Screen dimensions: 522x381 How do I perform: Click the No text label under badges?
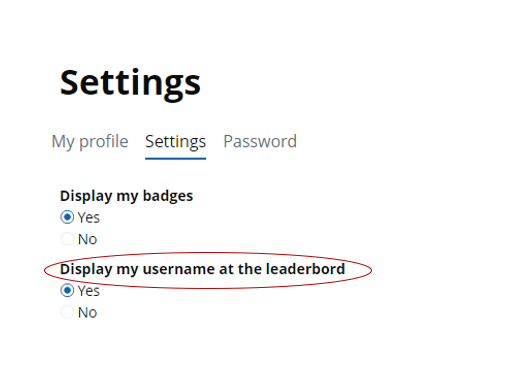[x=87, y=239]
